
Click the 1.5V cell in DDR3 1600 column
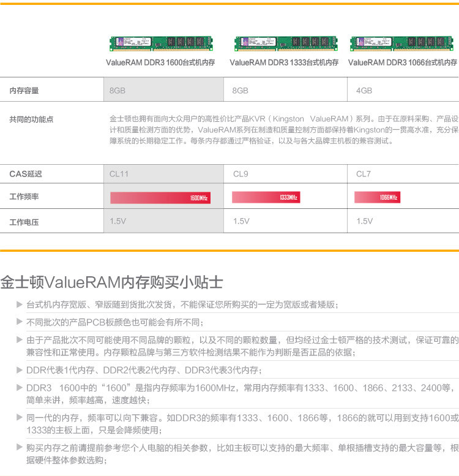[x=164, y=221]
